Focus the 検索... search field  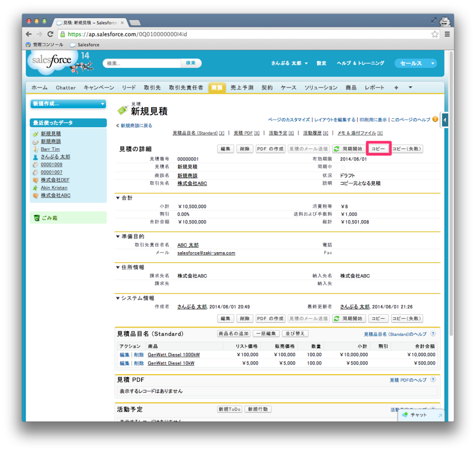click(142, 63)
